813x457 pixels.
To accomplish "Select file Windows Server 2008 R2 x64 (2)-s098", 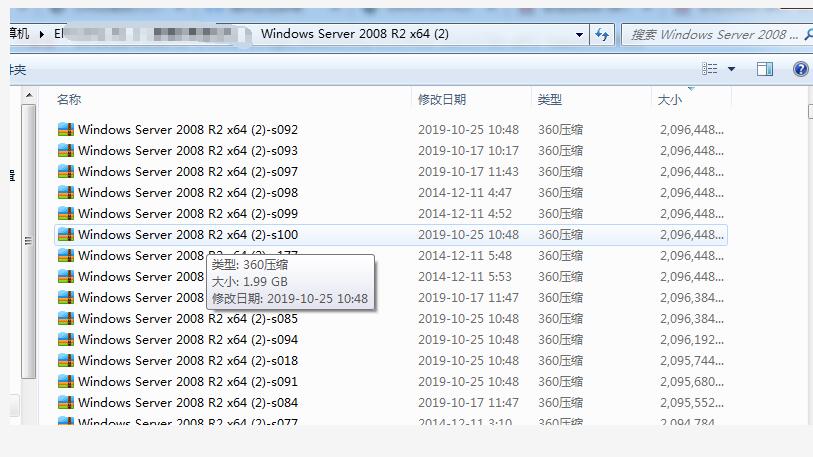I will (188, 192).
